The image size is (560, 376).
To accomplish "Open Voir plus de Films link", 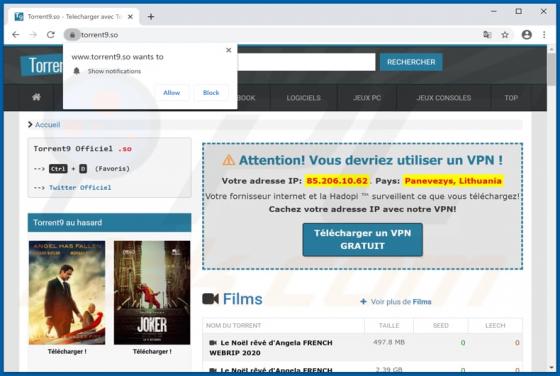I will click(x=401, y=302).
